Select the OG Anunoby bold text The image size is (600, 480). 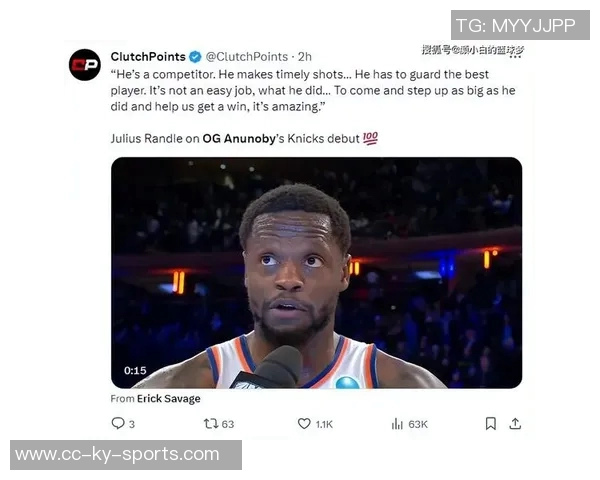[239, 139]
